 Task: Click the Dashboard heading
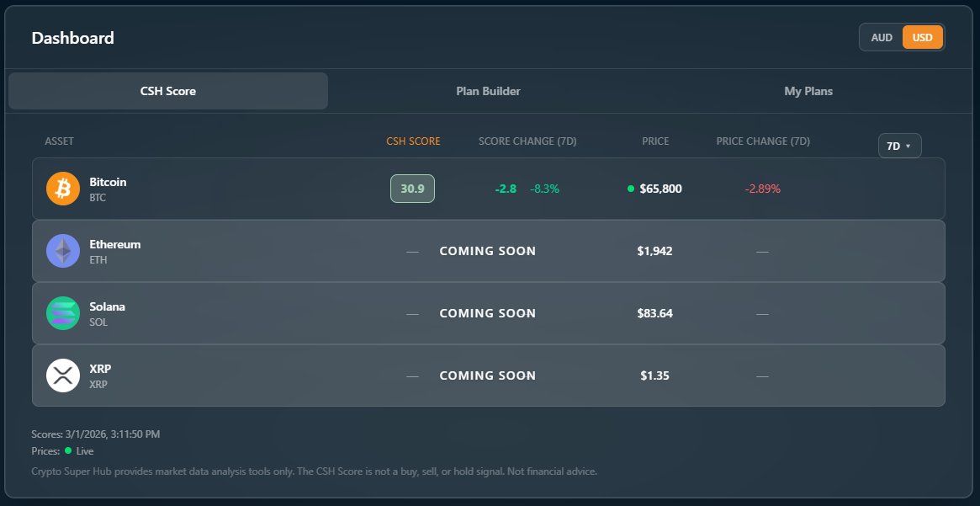72,38
